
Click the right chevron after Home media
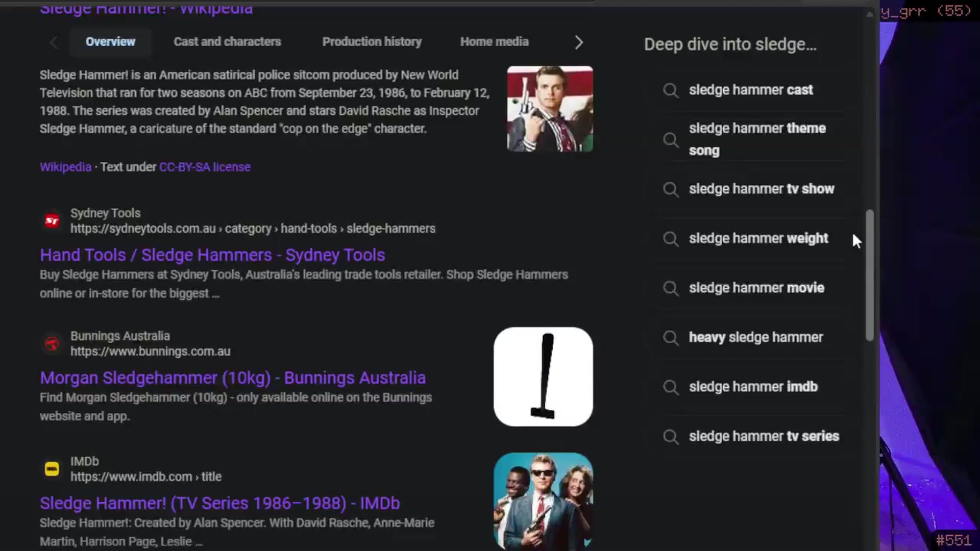578,42
